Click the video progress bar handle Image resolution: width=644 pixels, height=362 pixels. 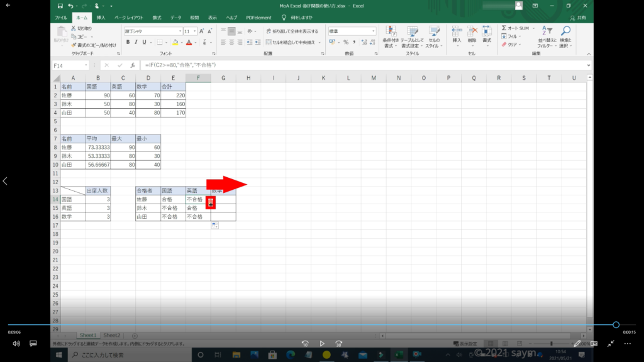[x=616, y=325]
